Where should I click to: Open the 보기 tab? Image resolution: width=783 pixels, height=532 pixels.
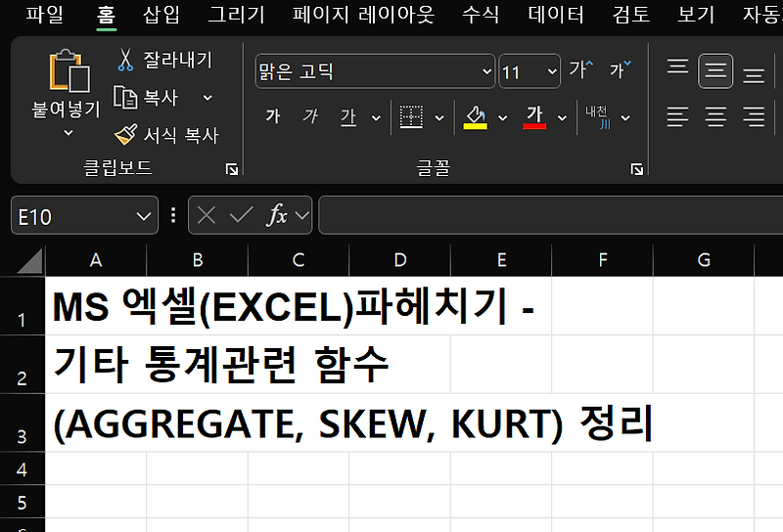coord(696,14)
